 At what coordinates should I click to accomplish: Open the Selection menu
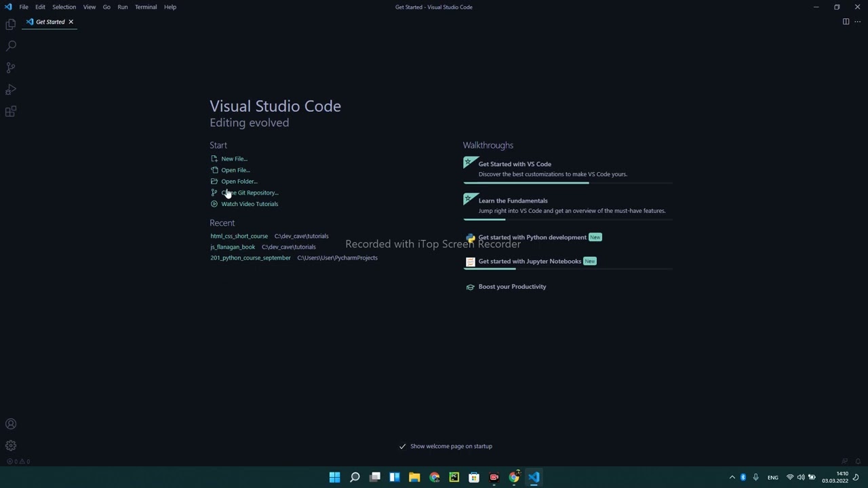point(64,7)
